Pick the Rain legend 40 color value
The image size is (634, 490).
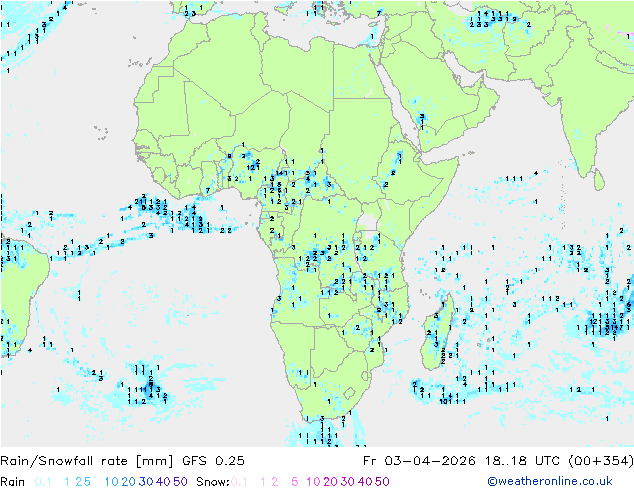(x=163, y=482)
